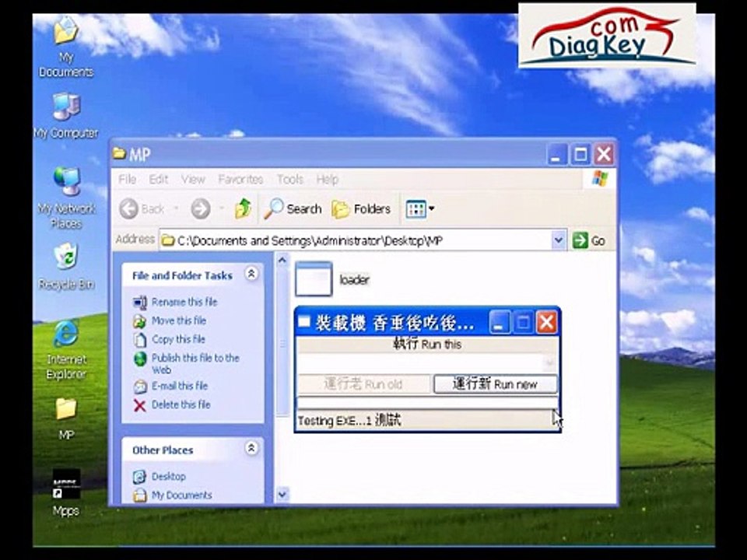Collapse the File and Folder Tasks panel

point(251,274)
